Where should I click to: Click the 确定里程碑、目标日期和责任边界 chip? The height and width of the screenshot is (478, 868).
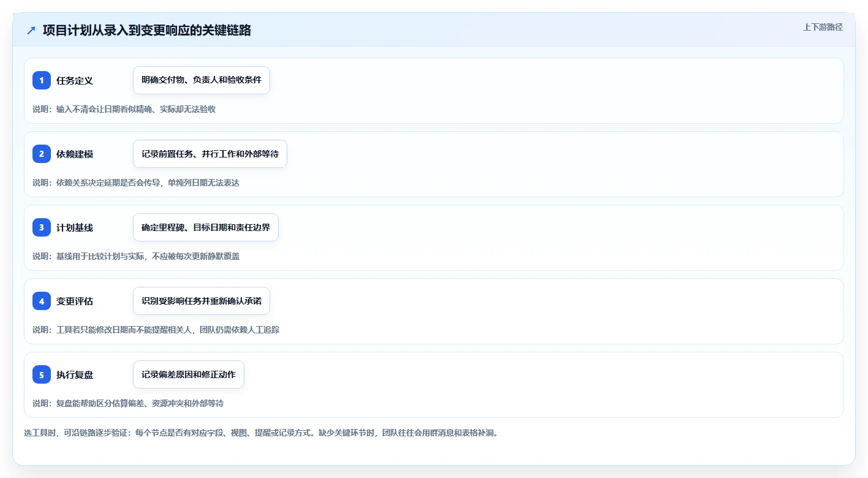pos(206,227)
